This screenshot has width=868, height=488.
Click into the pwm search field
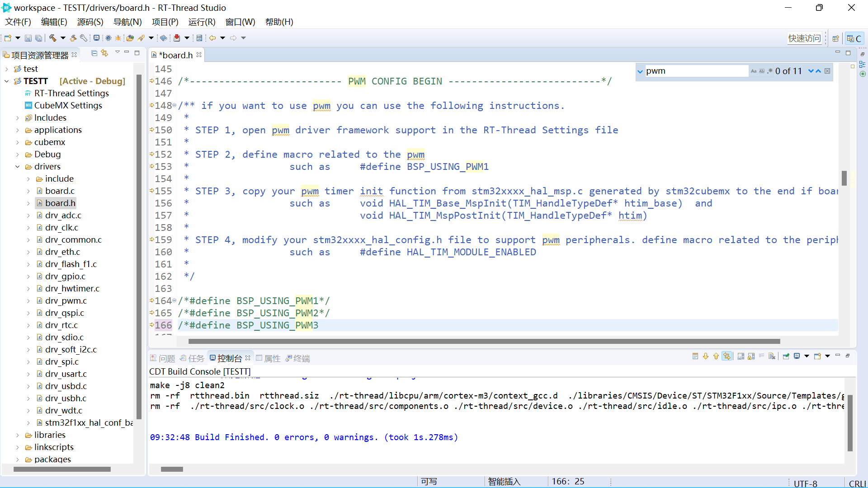pyautogui.click(x=695, y=71)
